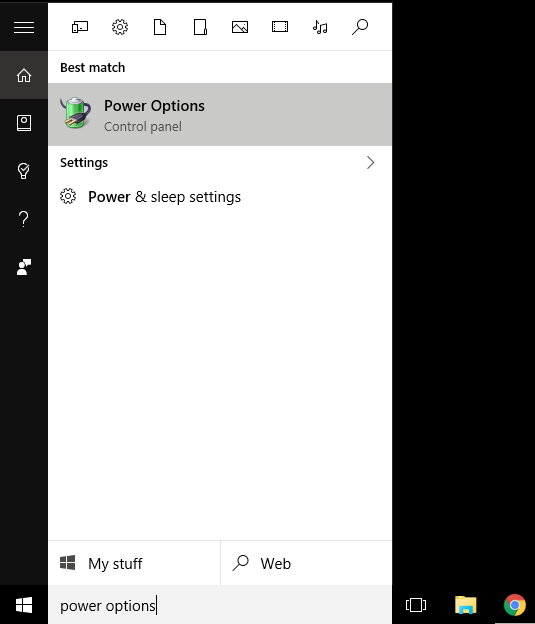The image size is (535, 624).
Task: Open the Cortana Notebook icon
Action: point(24,123)
